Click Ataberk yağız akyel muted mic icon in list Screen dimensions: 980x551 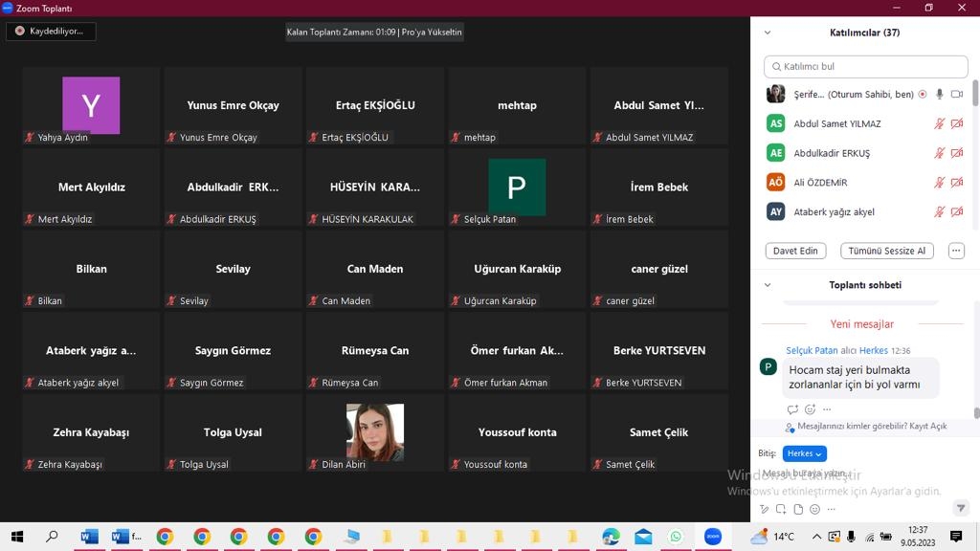click(x=940, y=211)
